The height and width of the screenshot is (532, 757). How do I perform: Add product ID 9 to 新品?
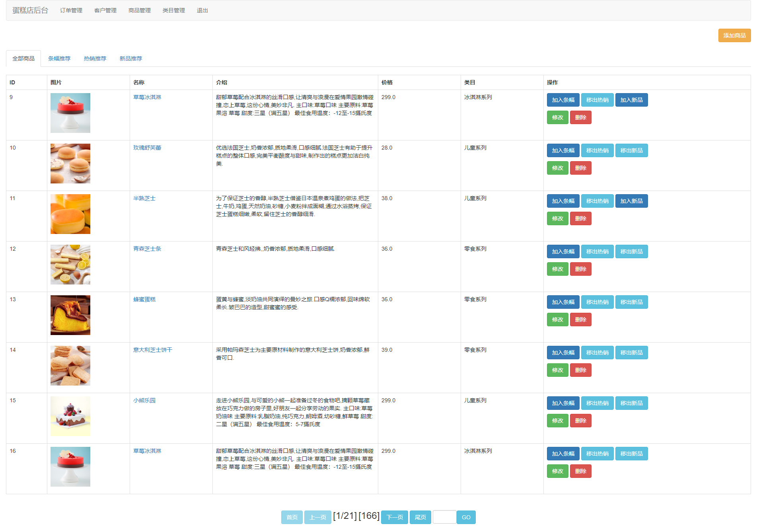click(x=631, y=100)
